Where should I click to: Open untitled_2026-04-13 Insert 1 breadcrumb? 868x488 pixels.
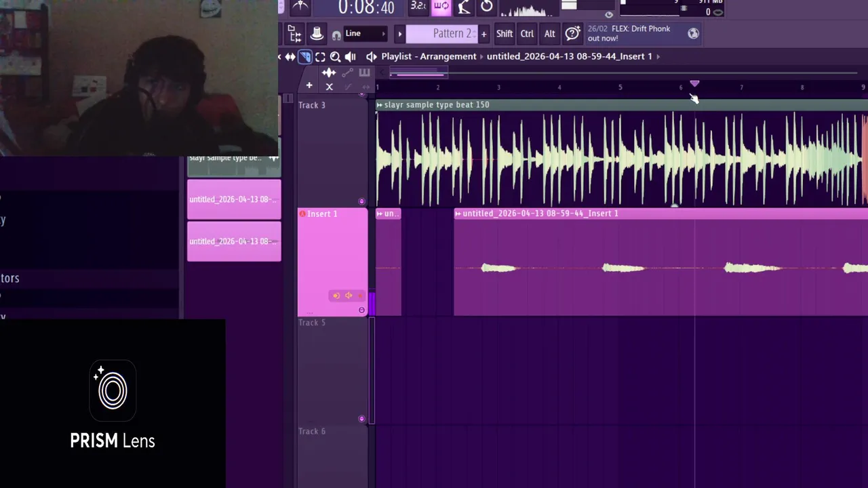click(x=570, y=56)
